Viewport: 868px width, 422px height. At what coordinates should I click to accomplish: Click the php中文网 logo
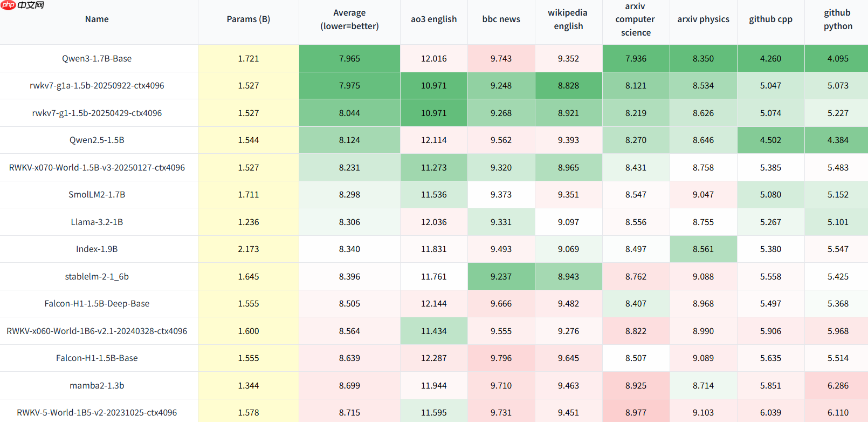pyautogui.click(x=22, y=5)
